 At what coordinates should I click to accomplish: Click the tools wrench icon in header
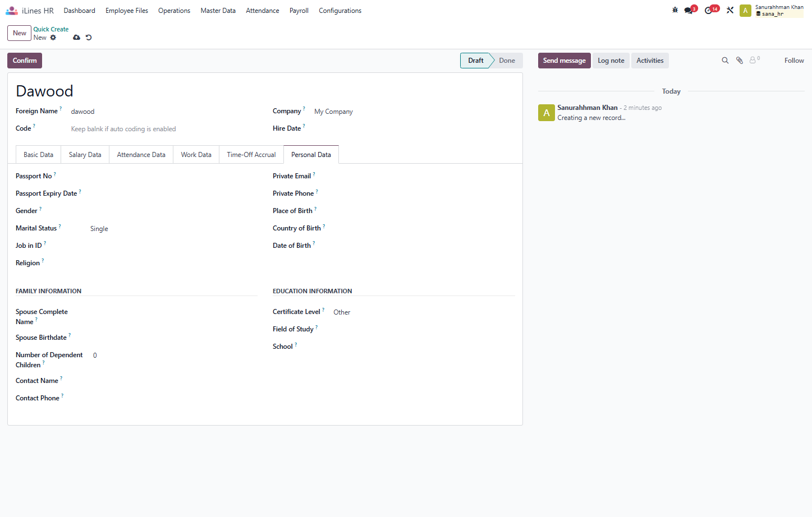730,10
